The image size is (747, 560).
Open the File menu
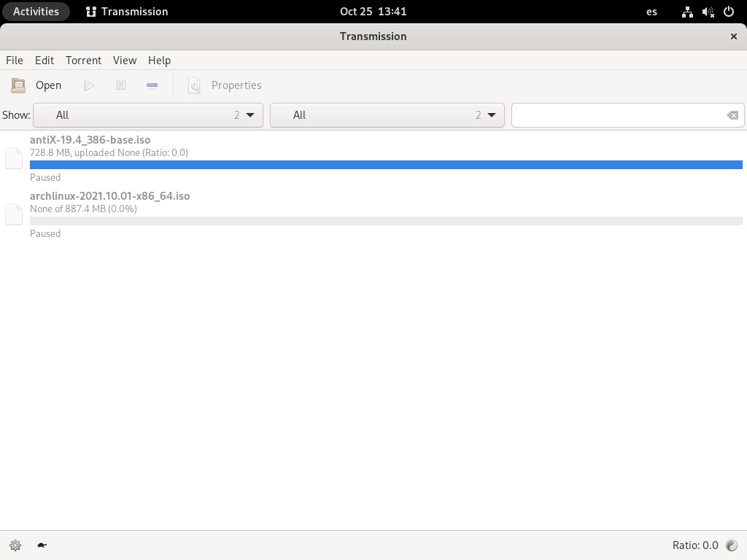(x=15, y=61)
